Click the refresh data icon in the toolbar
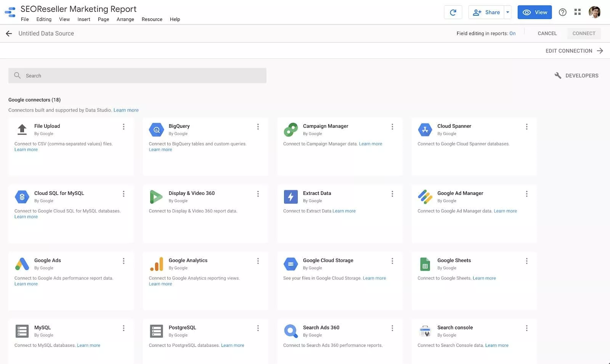This screenshot has height=364, width=610. pos(453,12)
